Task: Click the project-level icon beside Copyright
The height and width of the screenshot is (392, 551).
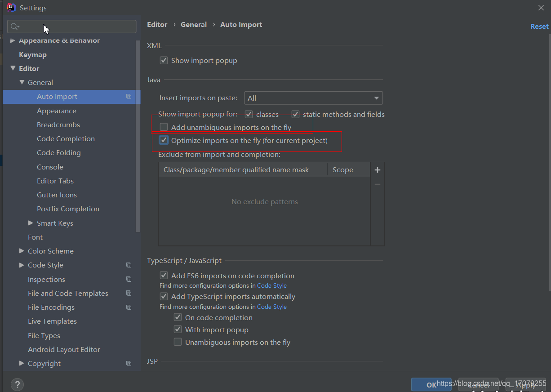Action: [x=129, y=364]
